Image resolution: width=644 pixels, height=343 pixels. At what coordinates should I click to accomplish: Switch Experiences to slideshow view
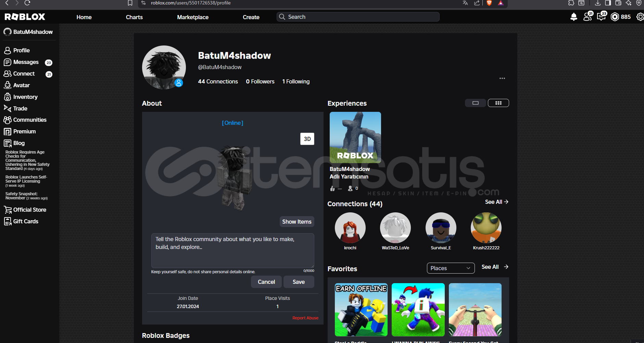(x=476, y=103)
